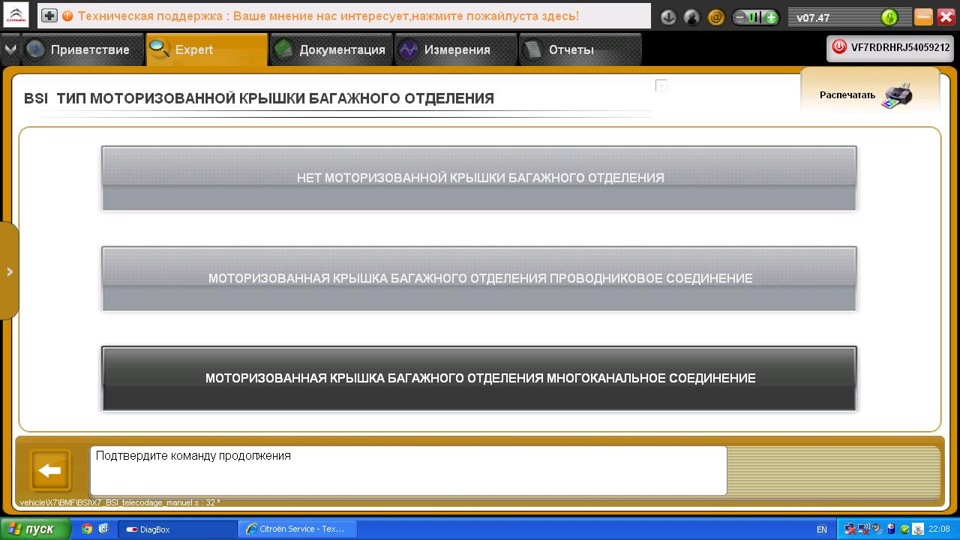Click the Техническая поддержка feedback link
This screenshot has width=960, height=540.
328,16
